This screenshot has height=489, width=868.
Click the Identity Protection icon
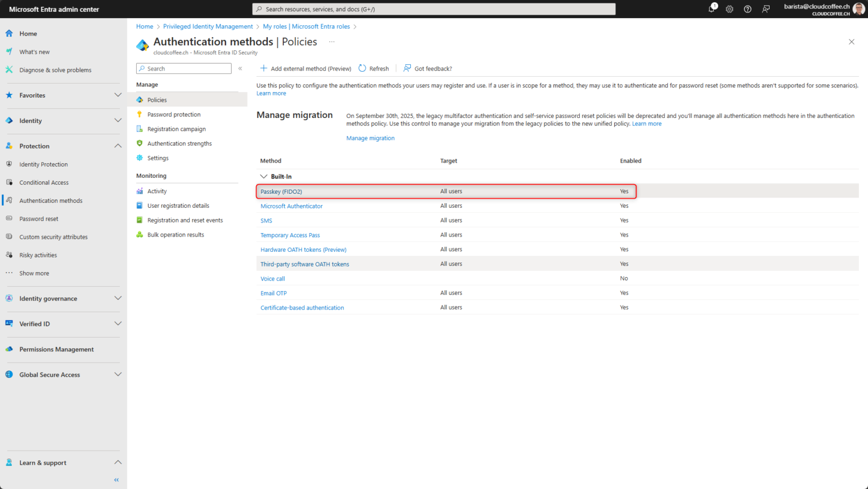9,164
